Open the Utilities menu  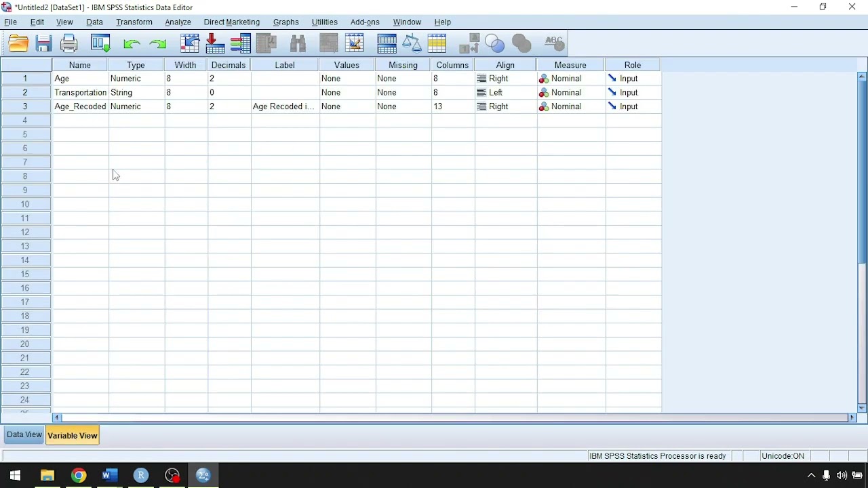coord(325,22)
